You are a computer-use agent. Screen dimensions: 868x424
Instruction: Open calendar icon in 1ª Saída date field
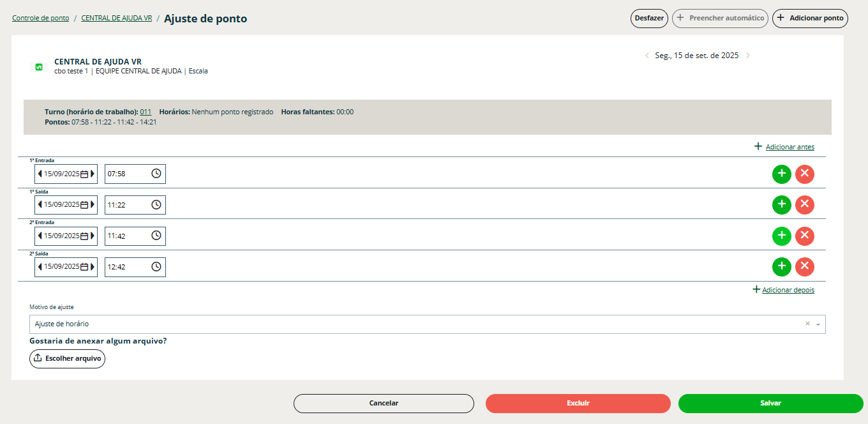(84, 205)
